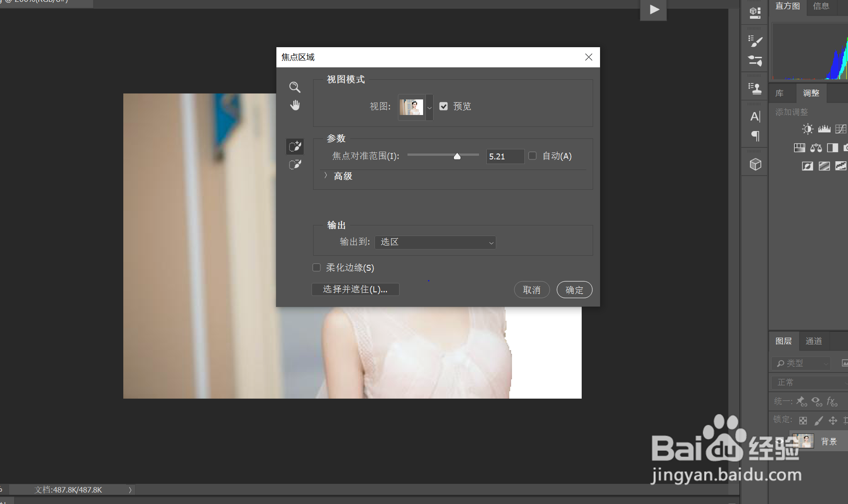Click the 确定 OK button
The image size is (848, 504).
(574, 290)
